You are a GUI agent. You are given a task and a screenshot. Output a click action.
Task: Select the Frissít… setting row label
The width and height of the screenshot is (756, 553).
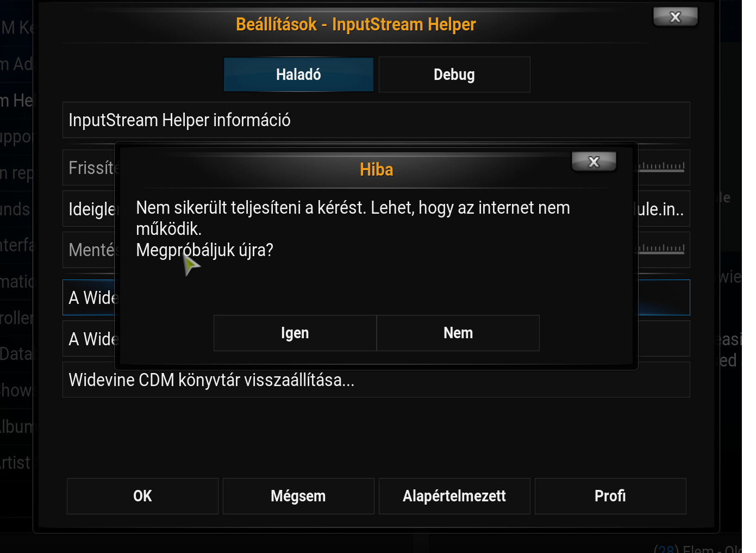click(x=91, y=167)
